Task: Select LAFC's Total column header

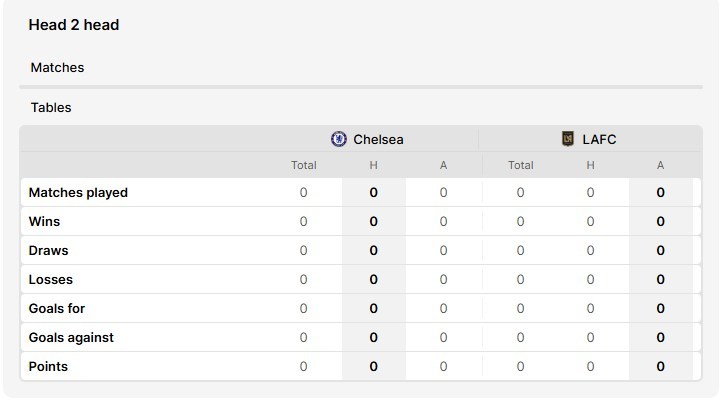Action: (x=521, y=165)
